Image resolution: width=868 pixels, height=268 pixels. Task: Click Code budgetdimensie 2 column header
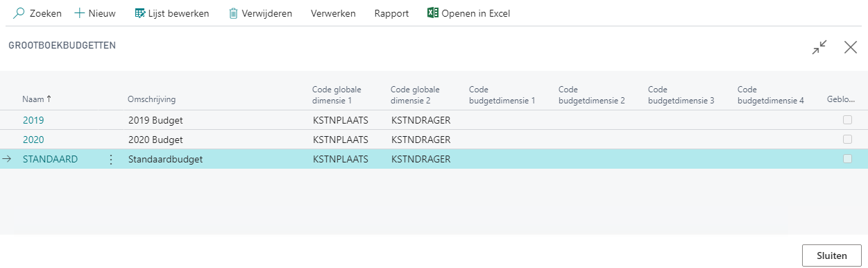coord(592,94)
